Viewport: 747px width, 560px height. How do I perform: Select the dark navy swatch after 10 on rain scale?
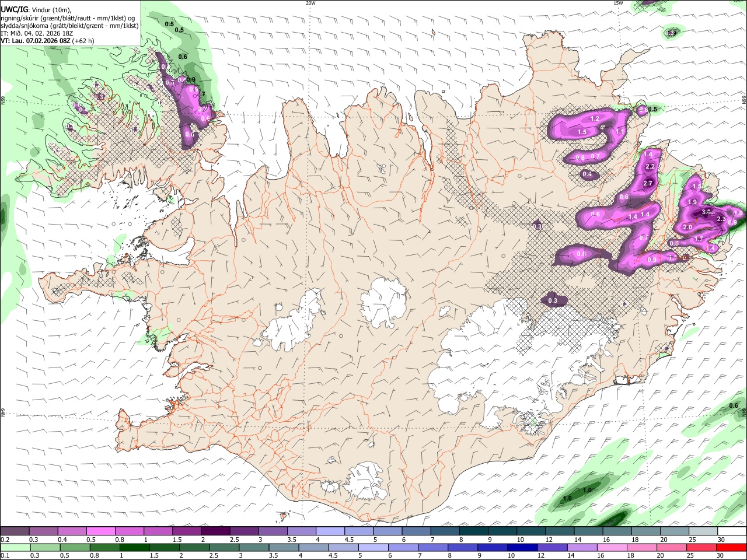coord(521,548)
